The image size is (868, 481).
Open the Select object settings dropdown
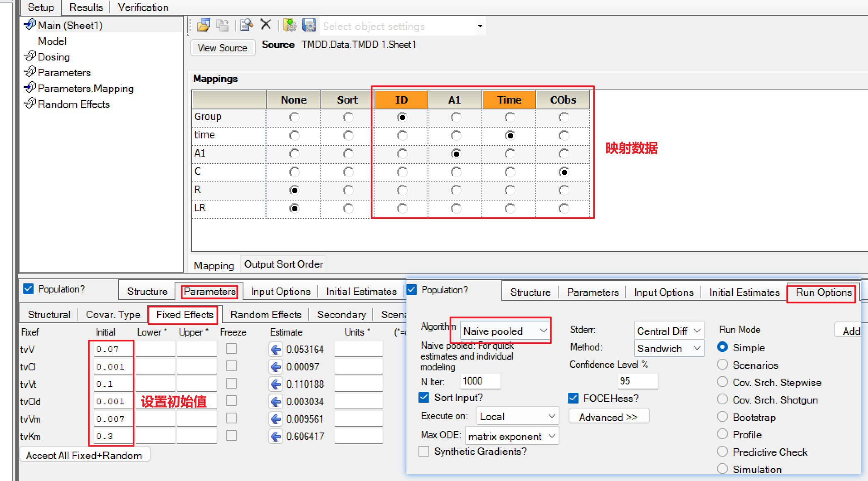[x=480, y=26]
